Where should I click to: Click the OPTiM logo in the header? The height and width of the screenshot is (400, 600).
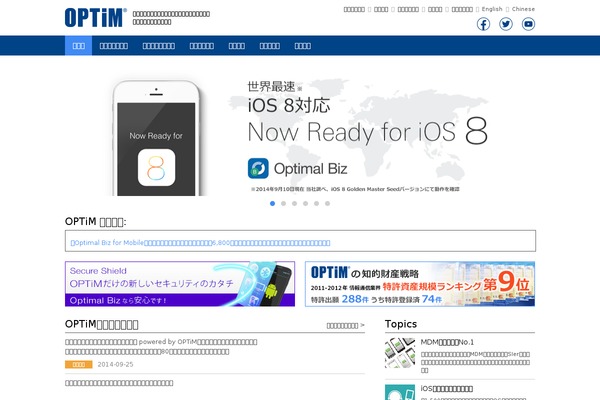click(x=96, y=18)
